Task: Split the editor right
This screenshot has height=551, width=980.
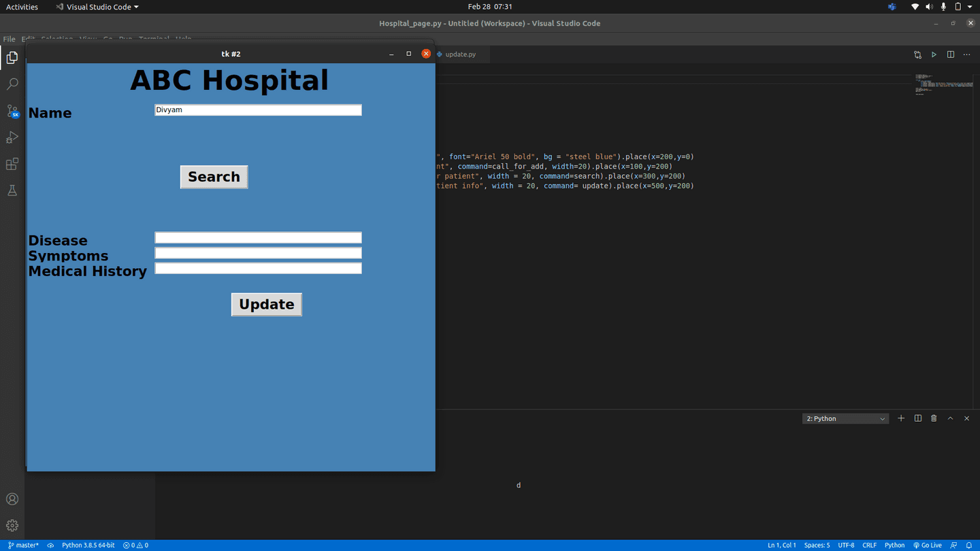Action: 951,54
